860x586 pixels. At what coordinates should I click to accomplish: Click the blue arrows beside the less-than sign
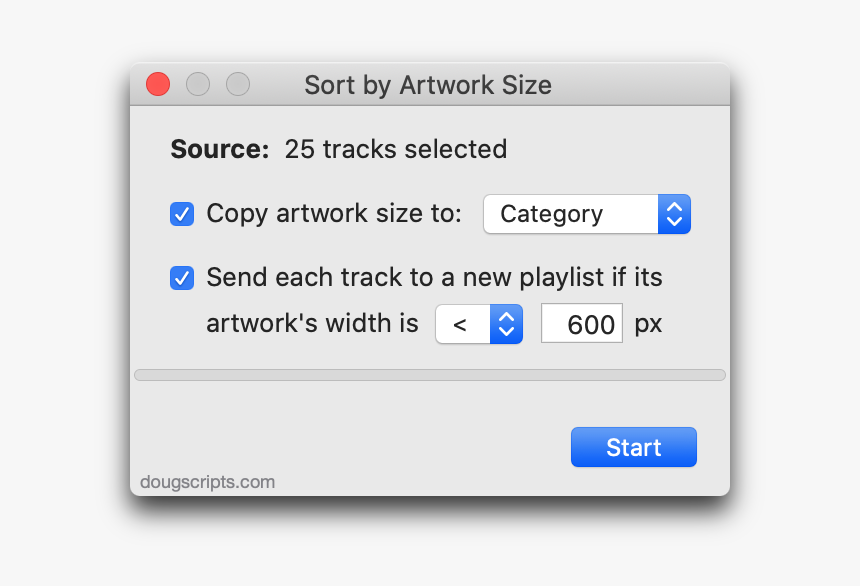tap(506, 324)
